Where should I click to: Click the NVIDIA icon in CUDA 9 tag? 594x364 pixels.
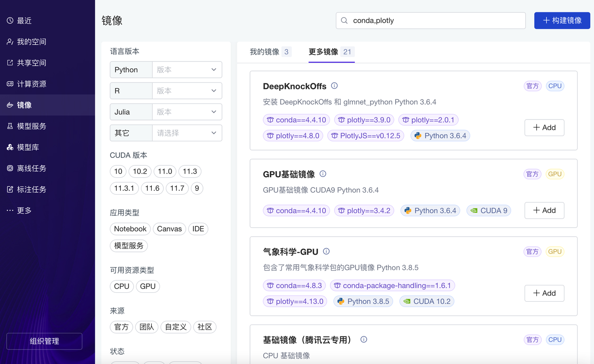[x=474, y=211]
